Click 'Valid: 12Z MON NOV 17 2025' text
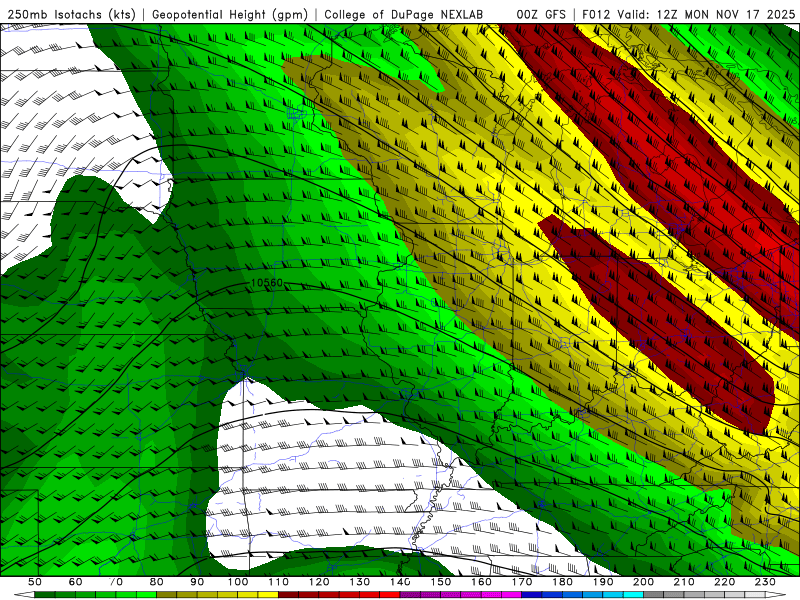The image size is (800, 600). [x=706, y=14]
